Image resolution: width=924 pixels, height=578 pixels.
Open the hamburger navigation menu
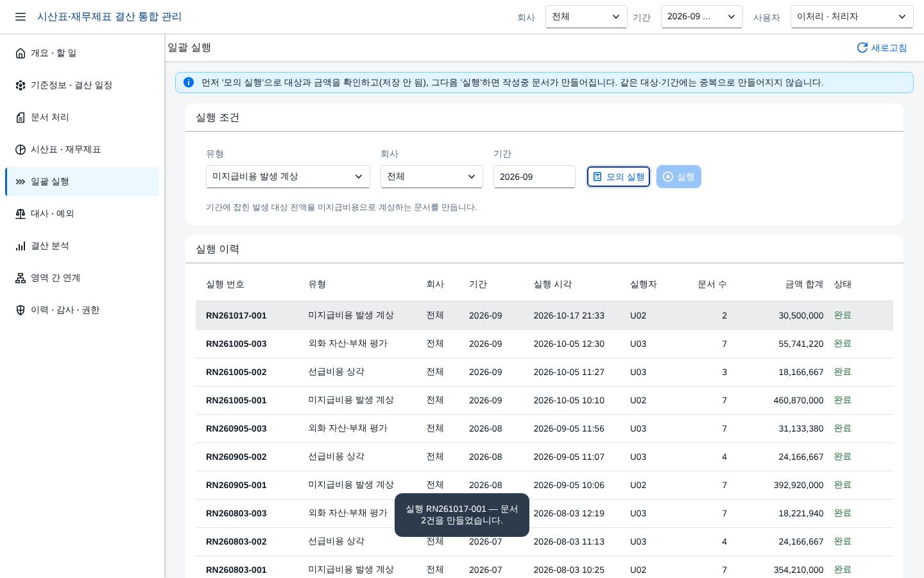(21, 17)
